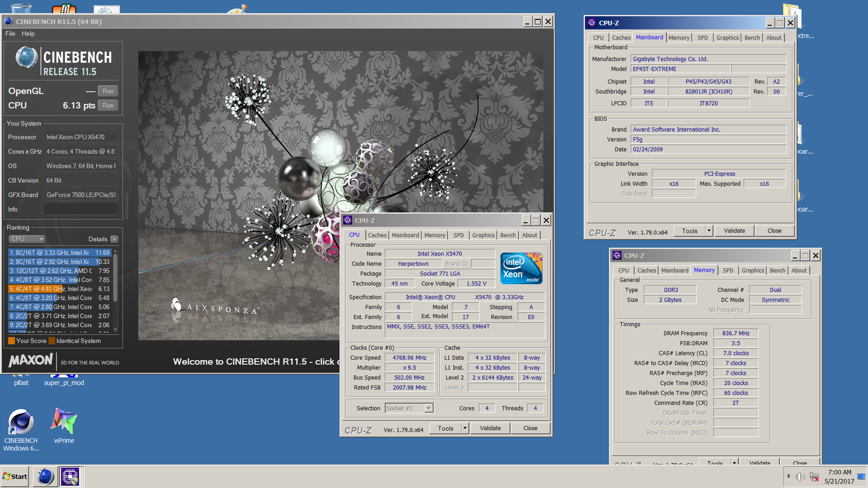Screen dimensions: 868x488
Task: Click the Identical System color swatch
Action: click(x=52, y=341)
